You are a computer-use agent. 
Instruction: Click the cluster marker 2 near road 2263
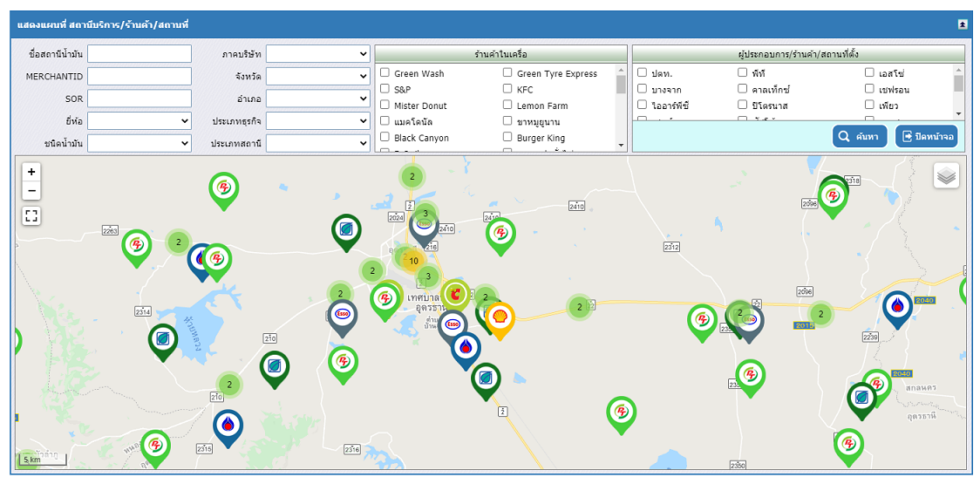pos(179,242)
